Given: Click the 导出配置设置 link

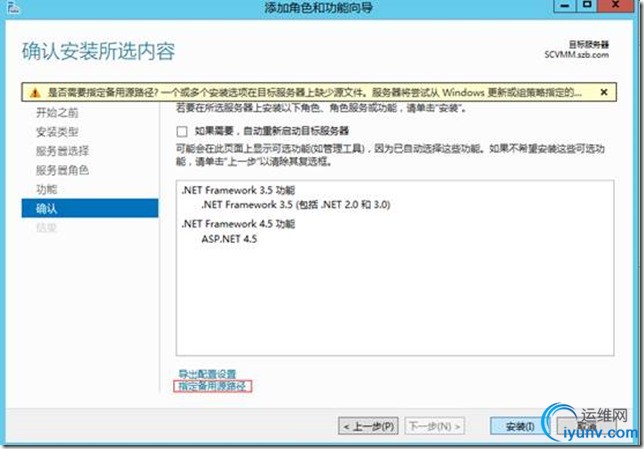Looking at the screenshot, I should point(207,374).
